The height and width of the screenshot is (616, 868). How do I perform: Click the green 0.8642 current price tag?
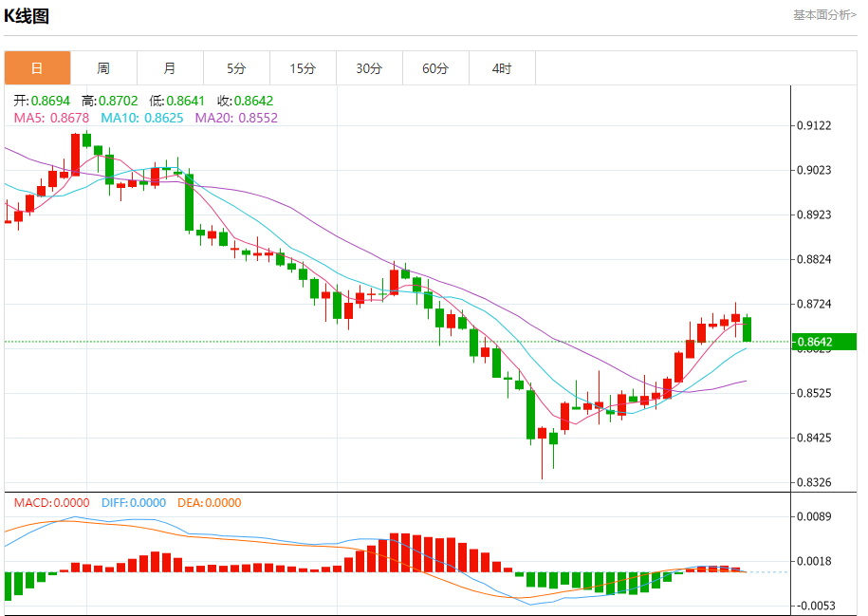pos(823,342)
